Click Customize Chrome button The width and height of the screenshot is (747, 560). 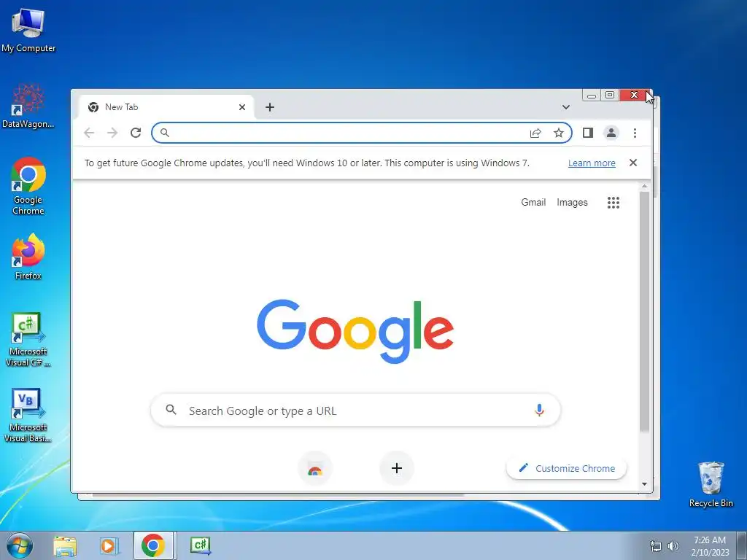click(566, 468)
